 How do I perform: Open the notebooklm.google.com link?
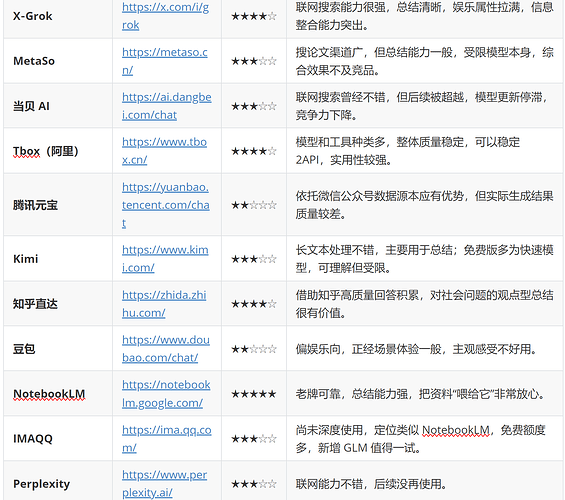click(166, 394)
